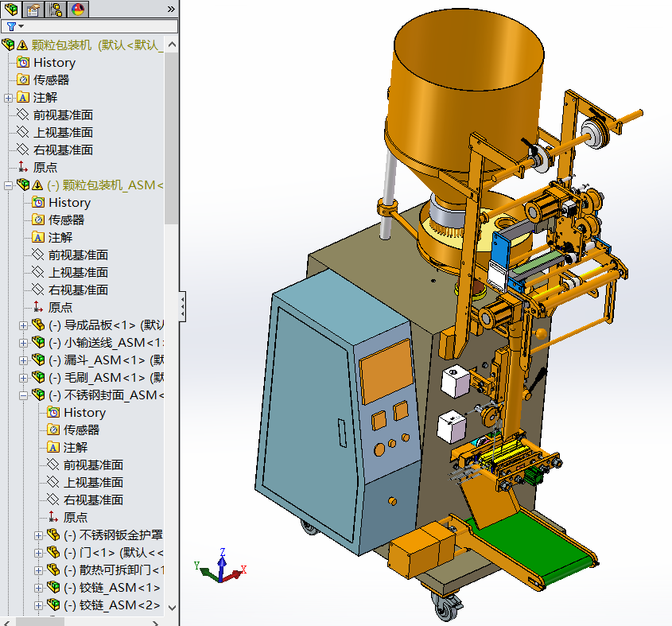Viewport: 672px width, 626px height.
Task: Select the top-level 上视基准面 plane
Action: 63,133
